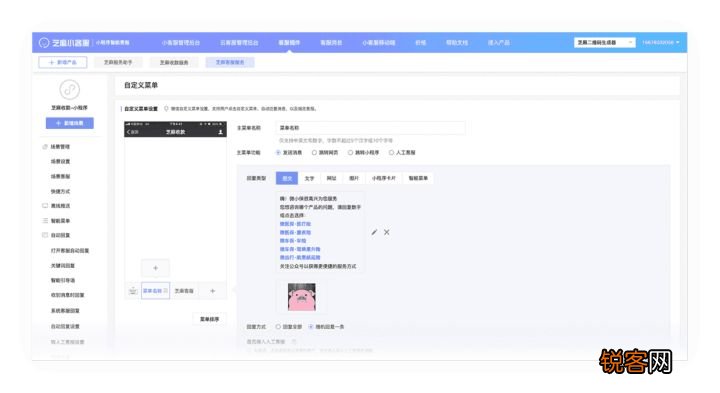Open the account phone number dropdown

pos(661,43)
